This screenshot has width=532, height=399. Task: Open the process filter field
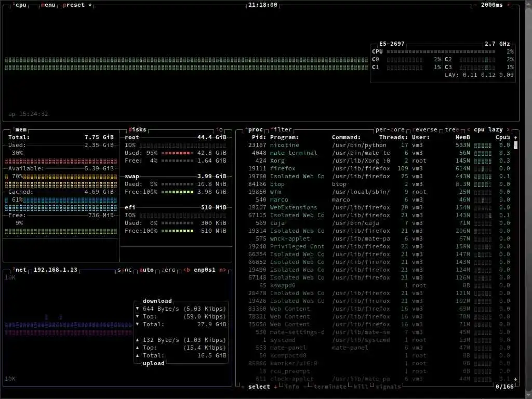tap(281, 129)
